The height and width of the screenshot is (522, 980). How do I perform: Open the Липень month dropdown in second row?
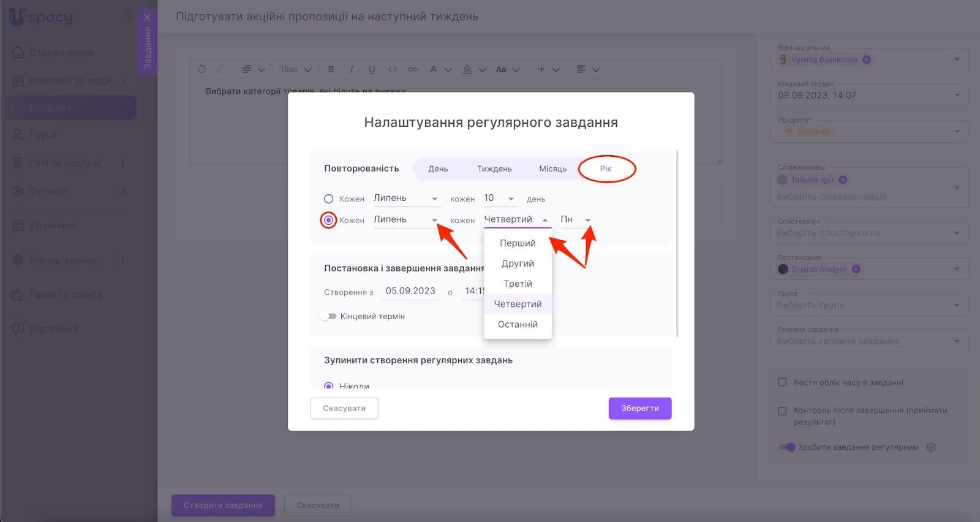407,220
